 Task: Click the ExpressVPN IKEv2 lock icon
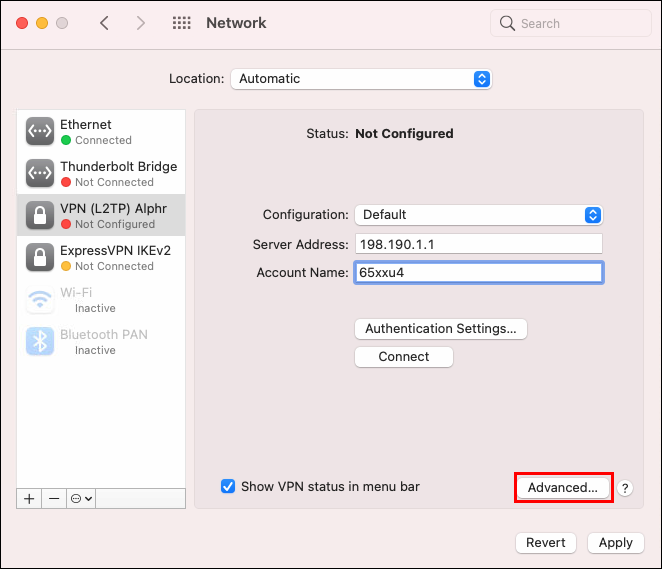pos(40,257)
